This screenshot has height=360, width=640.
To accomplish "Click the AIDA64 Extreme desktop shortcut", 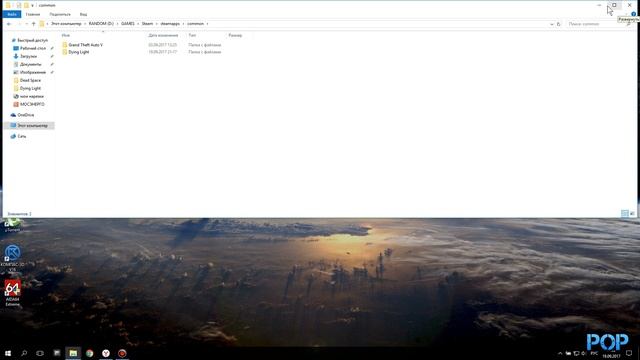I will [x=12, y=293].
